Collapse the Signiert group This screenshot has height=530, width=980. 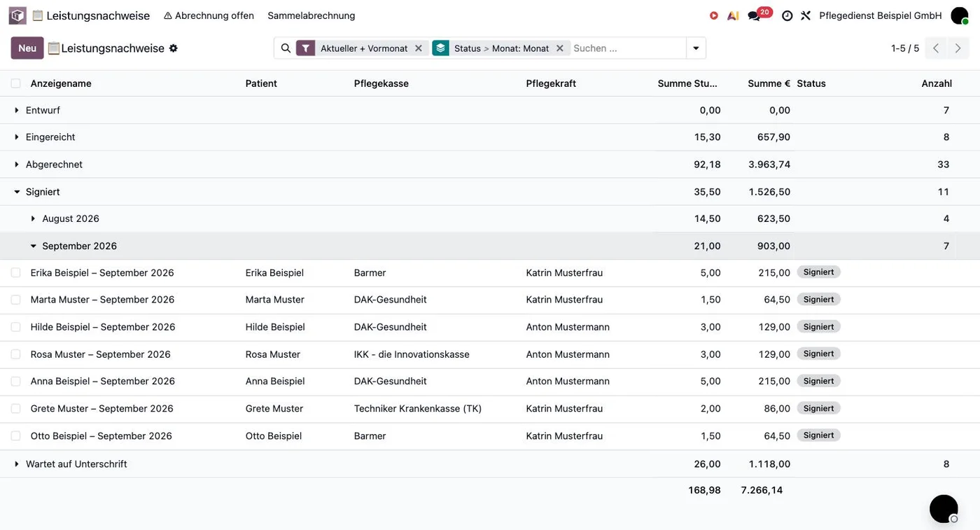(x=17, y=192)
